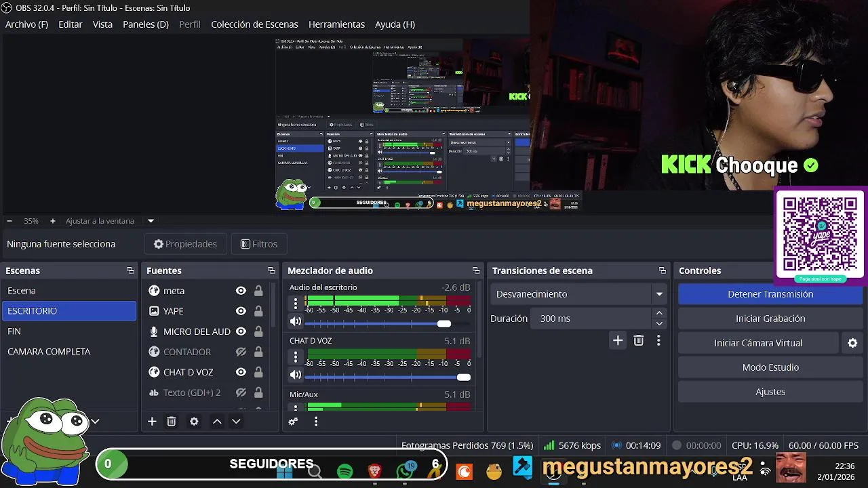Hide the CHAT D VOZ source
The image size is (868, 488).
(x=241, y=372)
